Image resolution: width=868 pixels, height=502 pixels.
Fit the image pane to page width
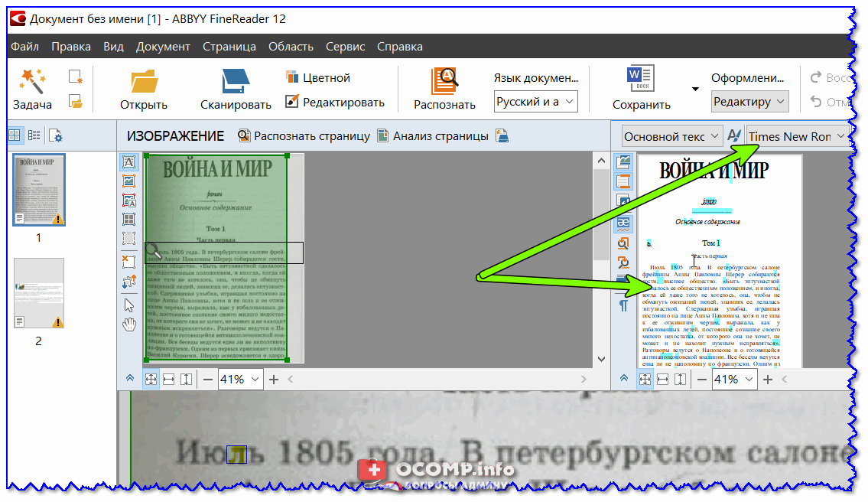pyautogui.click(x=169, y=379)
